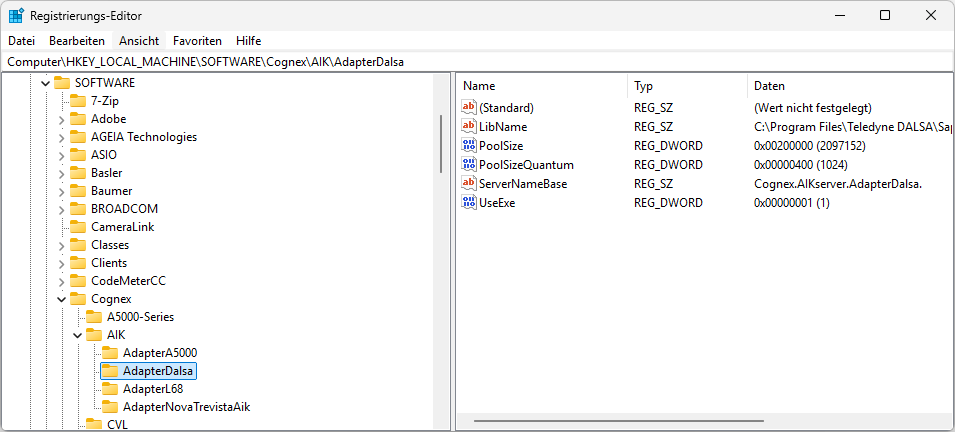Open the Datei menu
Image resolution: width=955 pixels, height=432 pixels.
tap(21, 41)
